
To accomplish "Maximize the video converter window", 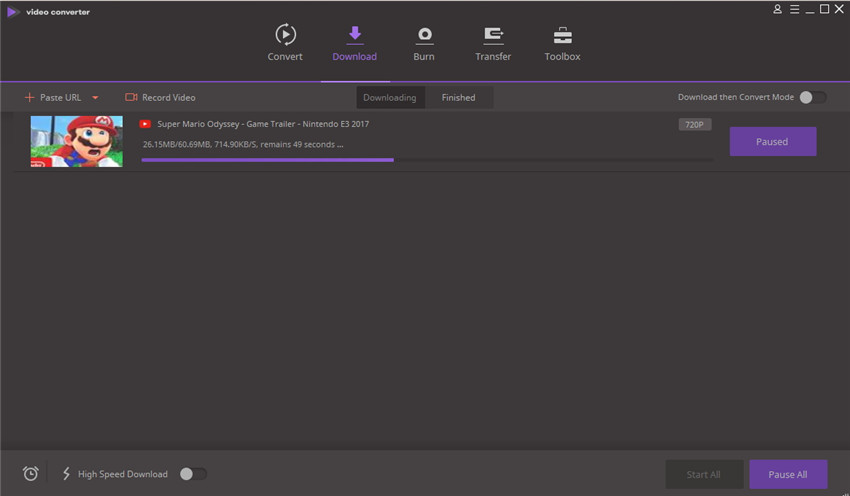I will (x=825, y=9).
